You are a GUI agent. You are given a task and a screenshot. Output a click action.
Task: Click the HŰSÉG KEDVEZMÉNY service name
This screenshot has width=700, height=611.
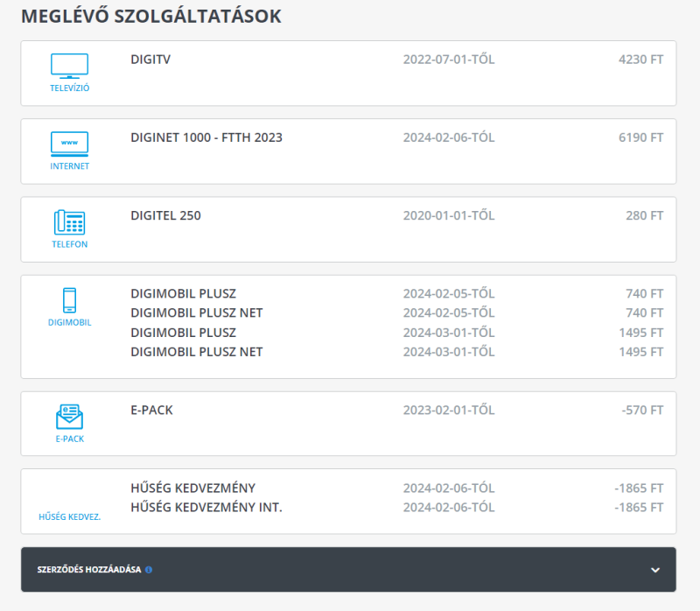click(x=192, y=488)
